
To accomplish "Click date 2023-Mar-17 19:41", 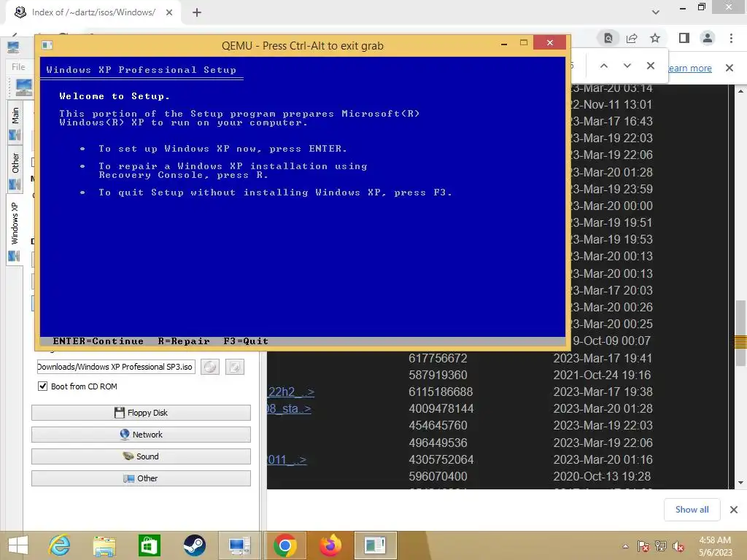I will tap(603, 358).
